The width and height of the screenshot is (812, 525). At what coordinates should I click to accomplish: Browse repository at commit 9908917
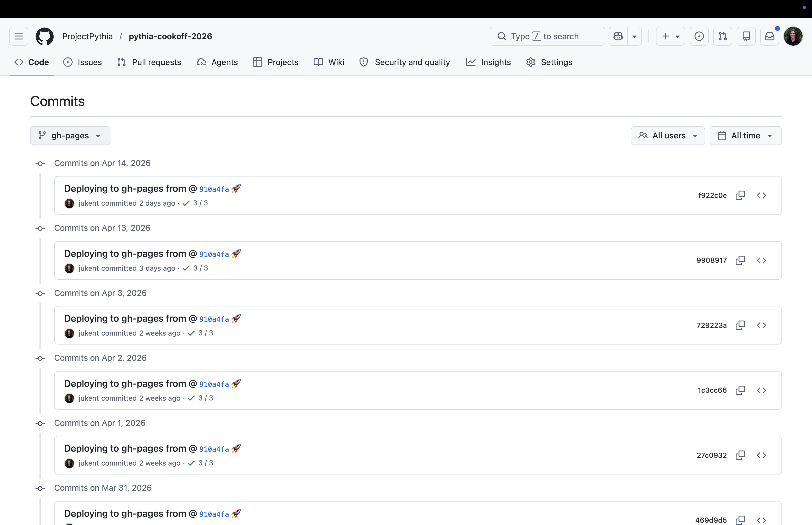pyautogui.click(x=761, y=260)
